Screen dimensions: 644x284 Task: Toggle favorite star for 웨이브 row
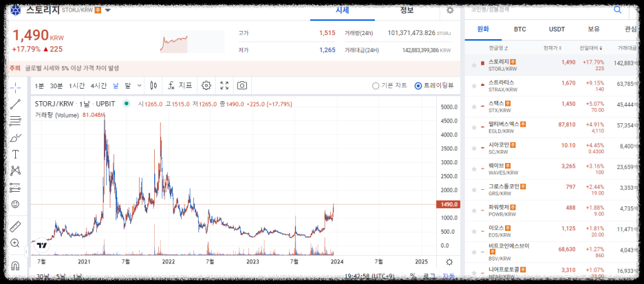(x=474, y=169)
